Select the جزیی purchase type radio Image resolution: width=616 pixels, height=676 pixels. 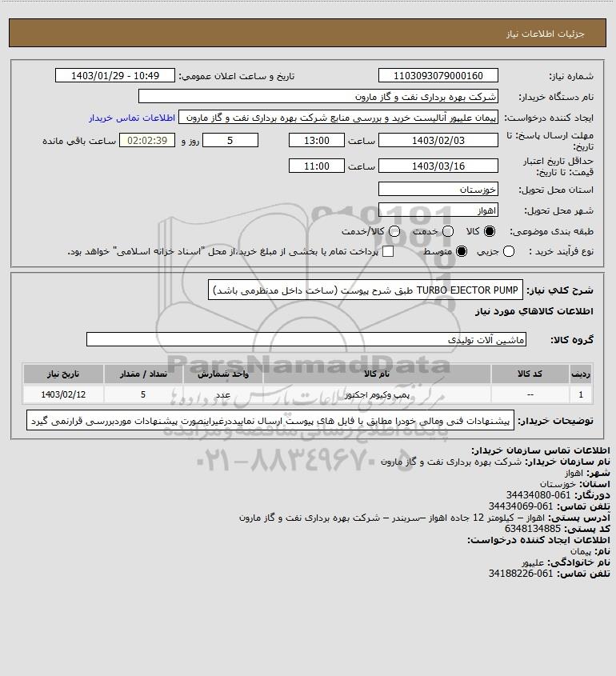click(x=509, y=251)
